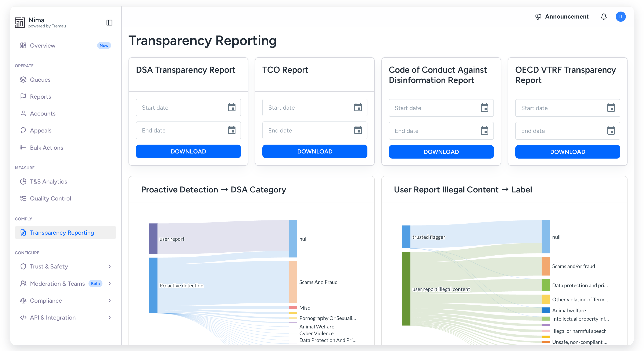Screen dimensions: 644x351
Task: Open calendar for OECD VTRF Start date
Action: [x=611, y=108]
